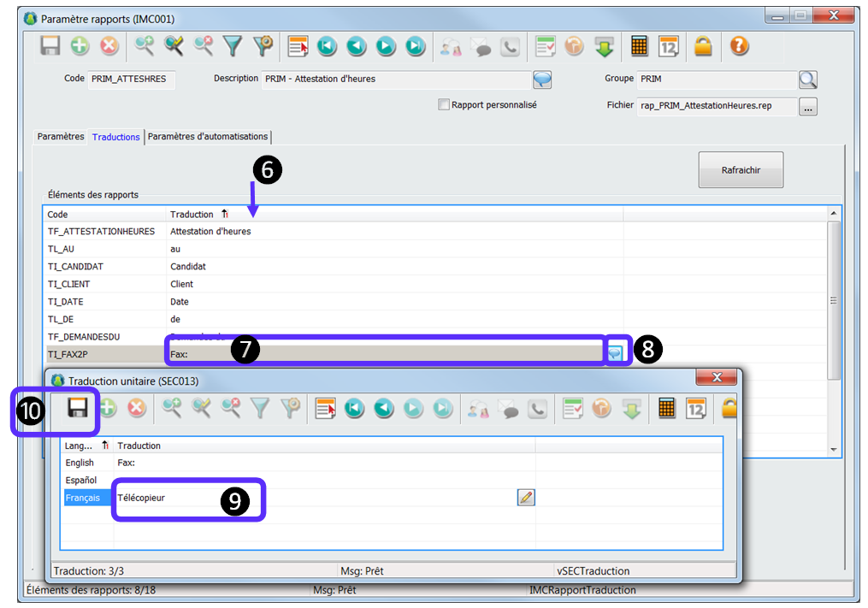Open the Groupe lookup magnifier
The image size is (868, 608).
tap(807, 80)
